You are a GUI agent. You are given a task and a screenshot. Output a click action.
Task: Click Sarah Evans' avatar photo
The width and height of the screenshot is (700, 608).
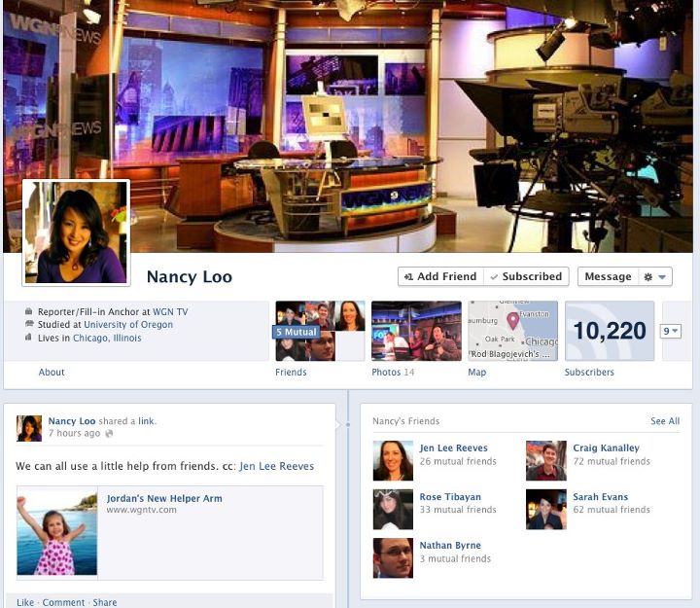pyautogui.click(x=545, y=509)
